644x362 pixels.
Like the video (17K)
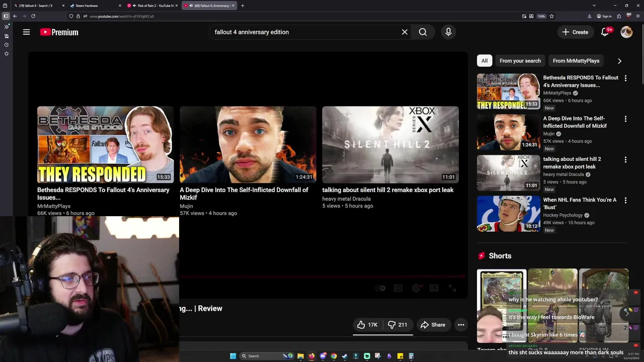(x=367, y=325)
